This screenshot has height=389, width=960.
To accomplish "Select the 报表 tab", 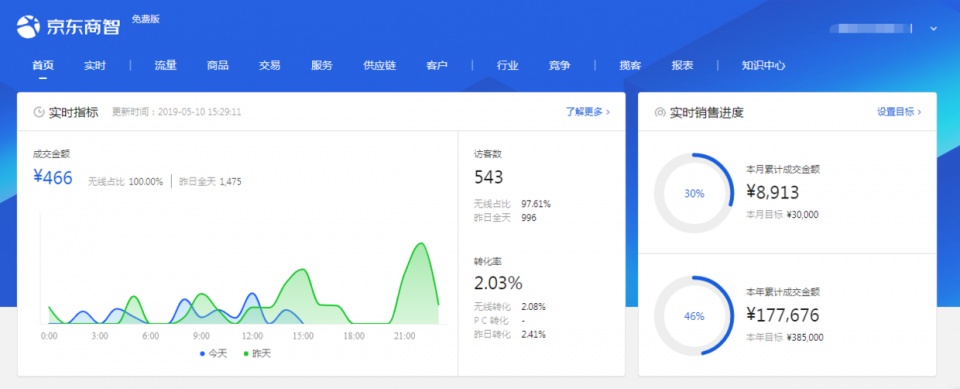I will [682, 66].
